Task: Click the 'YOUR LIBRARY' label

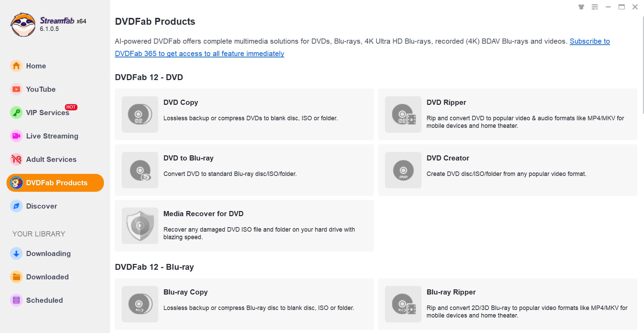Action: click(39, 234)
